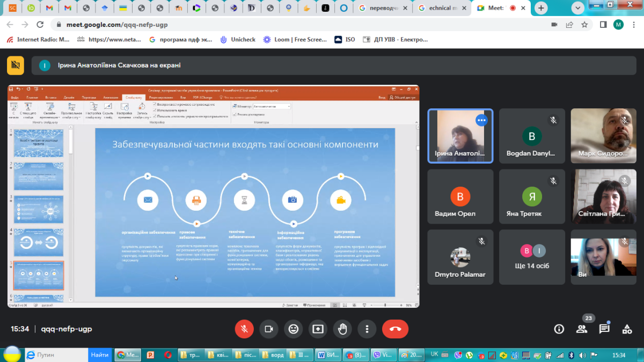644x362 pixels.
Task: Open more options three-dot menu
Action: click(367, 329)
